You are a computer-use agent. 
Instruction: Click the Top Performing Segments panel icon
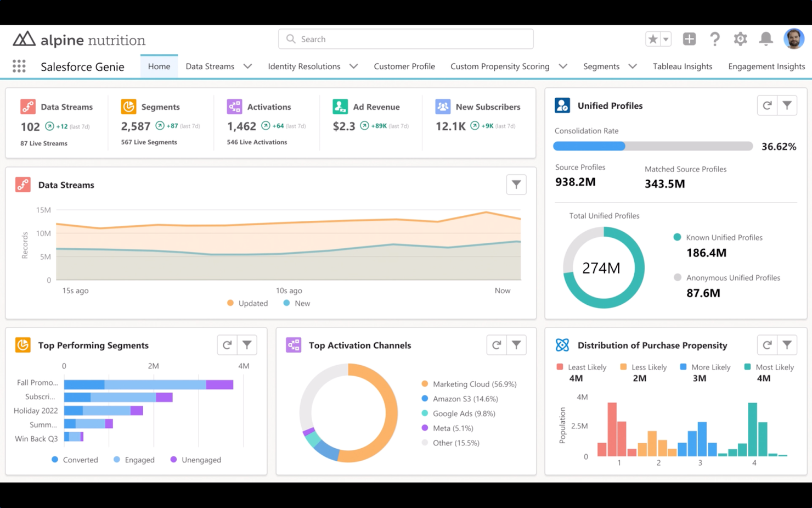pyautogui.click(x=23, y=345)
